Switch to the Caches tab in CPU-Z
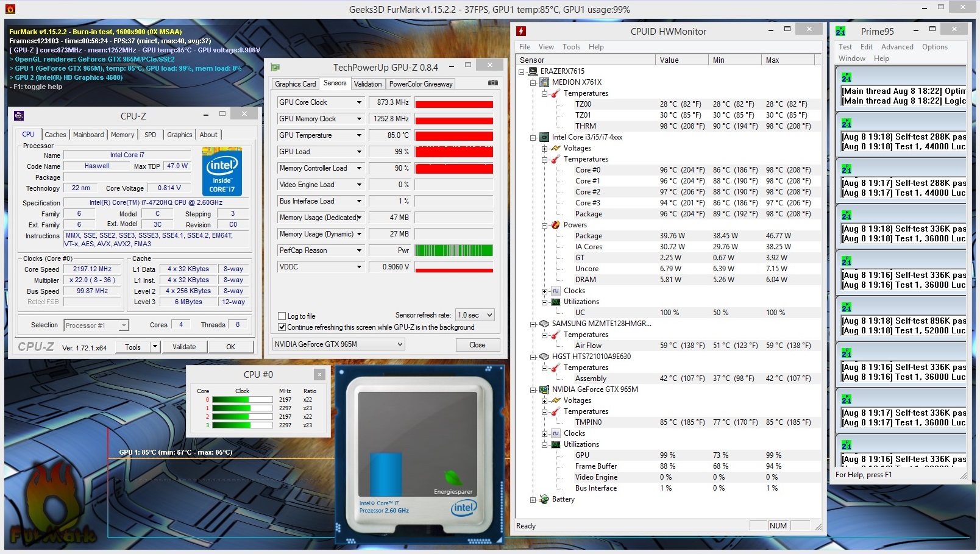 [x=55, y=135]
